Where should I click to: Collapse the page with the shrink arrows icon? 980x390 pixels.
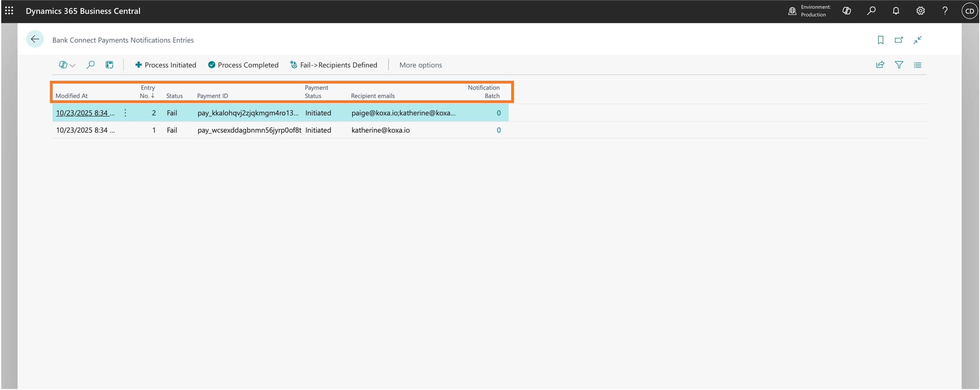917,40
